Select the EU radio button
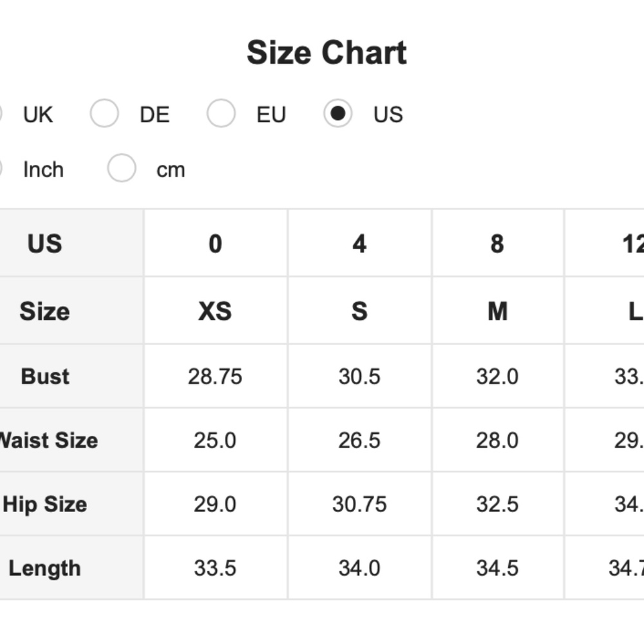 click(221, 114)
